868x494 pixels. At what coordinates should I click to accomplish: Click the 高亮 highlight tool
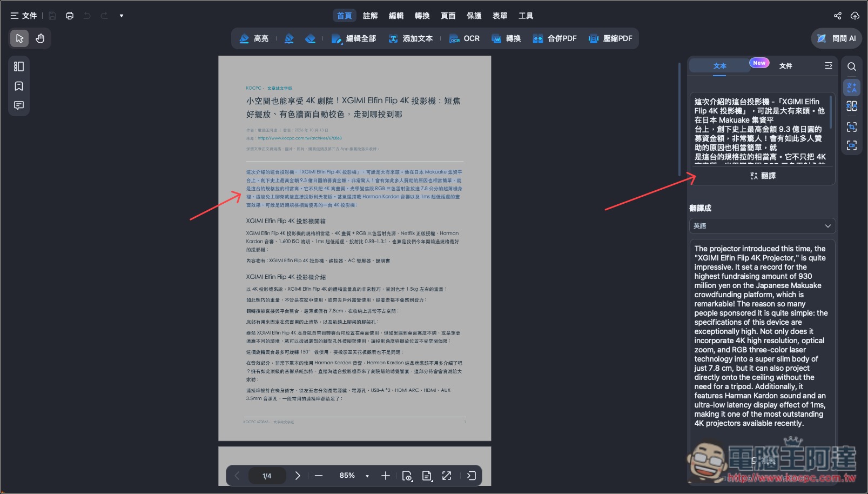(x=254, y=38)
